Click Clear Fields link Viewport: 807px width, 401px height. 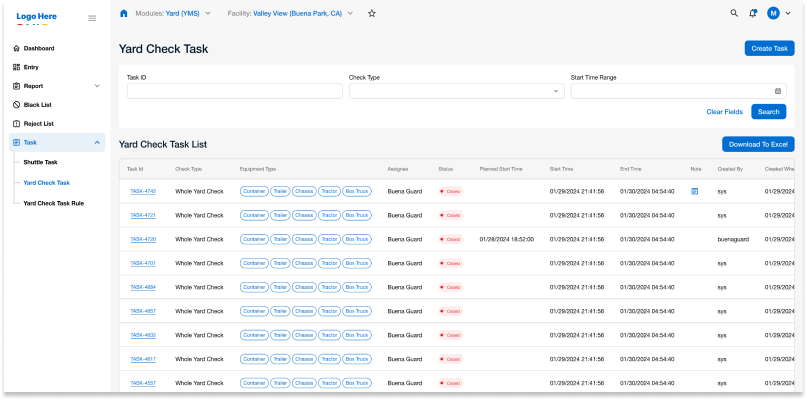click(x=724, y=112)
